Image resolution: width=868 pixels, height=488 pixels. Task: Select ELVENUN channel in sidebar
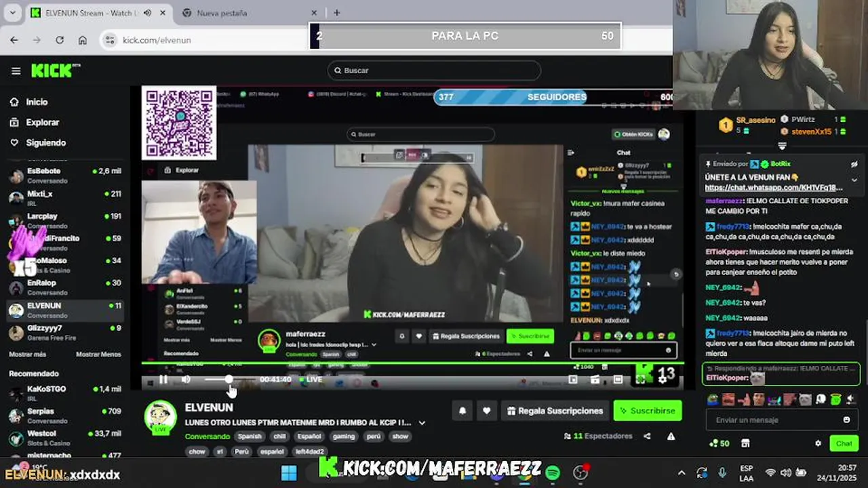pos(65,310)
